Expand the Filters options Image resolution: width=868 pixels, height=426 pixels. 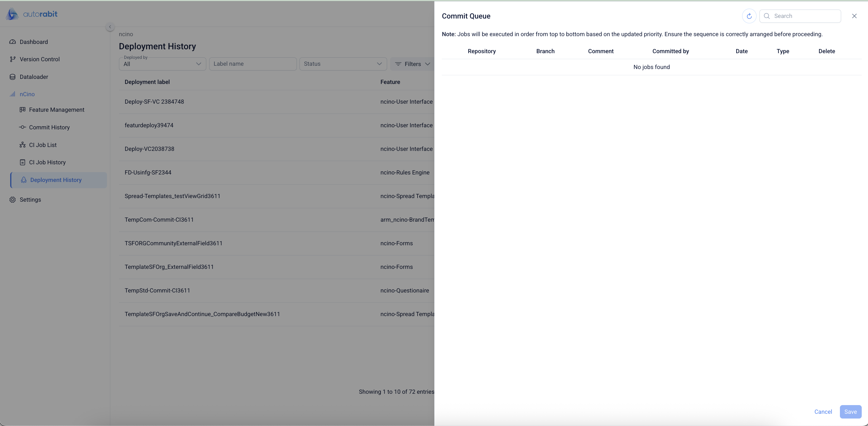pyautogui.click(x=412, y=64)
